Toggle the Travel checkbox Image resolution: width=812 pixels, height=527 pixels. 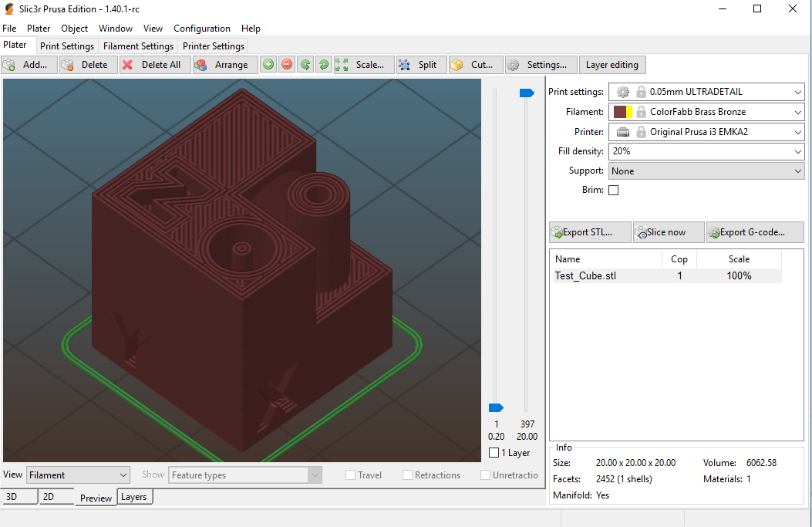(351, 475)
